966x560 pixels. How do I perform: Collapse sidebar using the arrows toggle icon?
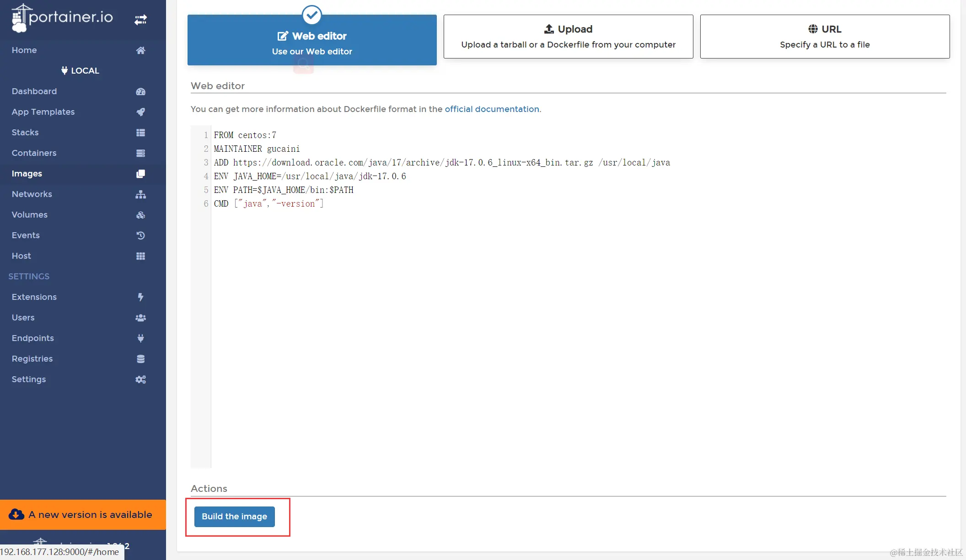click(140, 20)
